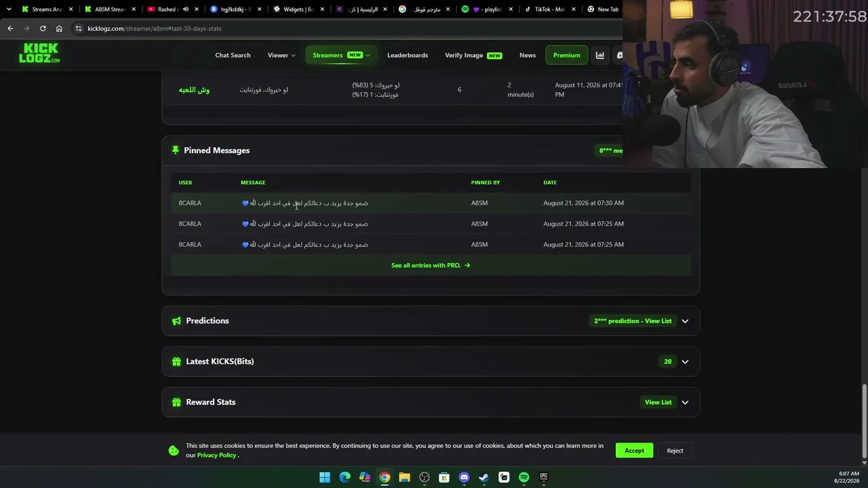Click the cookie icon in the consent banner

click(x=174, y=450)
